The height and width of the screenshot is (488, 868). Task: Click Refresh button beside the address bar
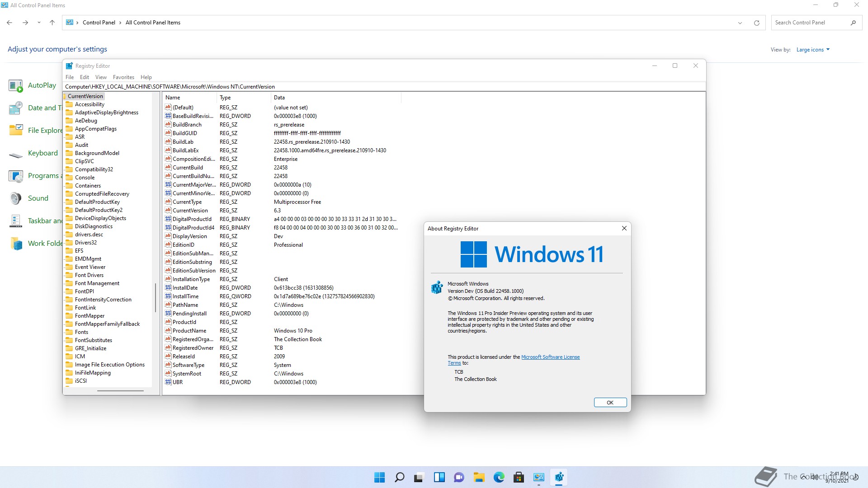tap(756, 23)
